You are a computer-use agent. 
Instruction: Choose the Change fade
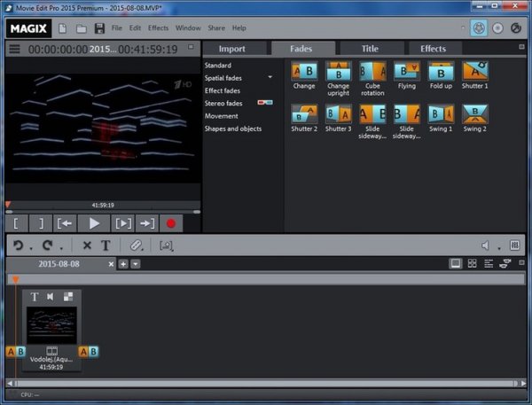304,75
